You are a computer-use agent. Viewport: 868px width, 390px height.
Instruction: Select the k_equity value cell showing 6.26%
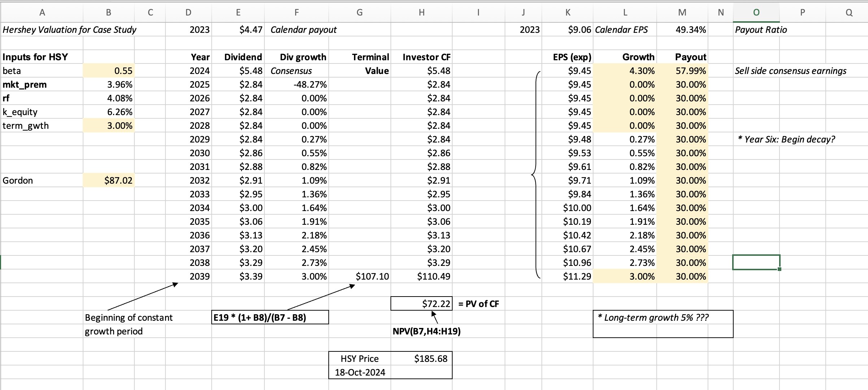point(108,111)
